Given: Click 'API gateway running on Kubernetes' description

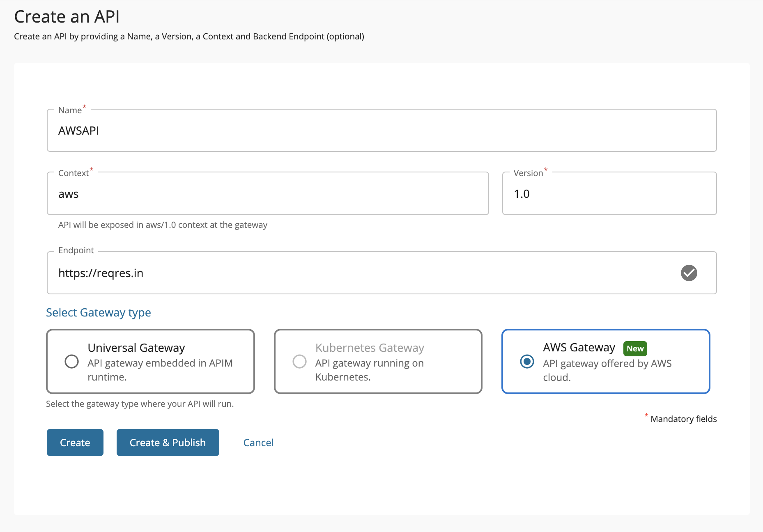Looking at the screenshot, I should pos(370,370).
